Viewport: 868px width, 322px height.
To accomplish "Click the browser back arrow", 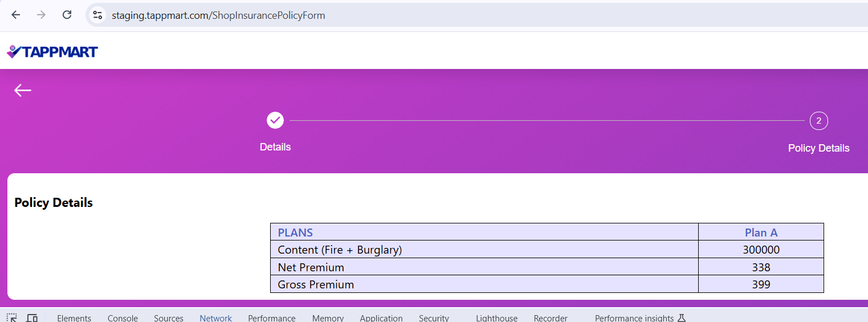I will click(15, 15).
